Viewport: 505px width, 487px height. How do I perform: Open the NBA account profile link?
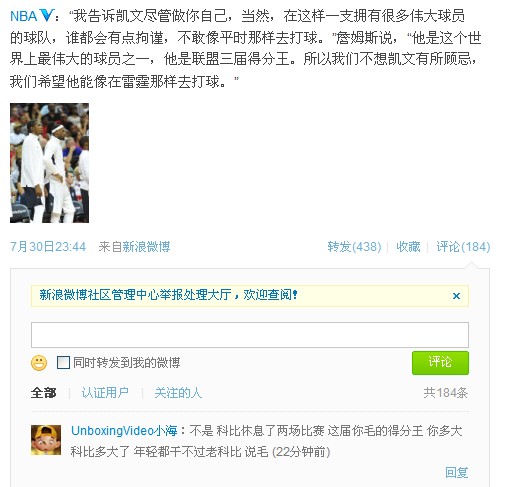pos(24,16)
